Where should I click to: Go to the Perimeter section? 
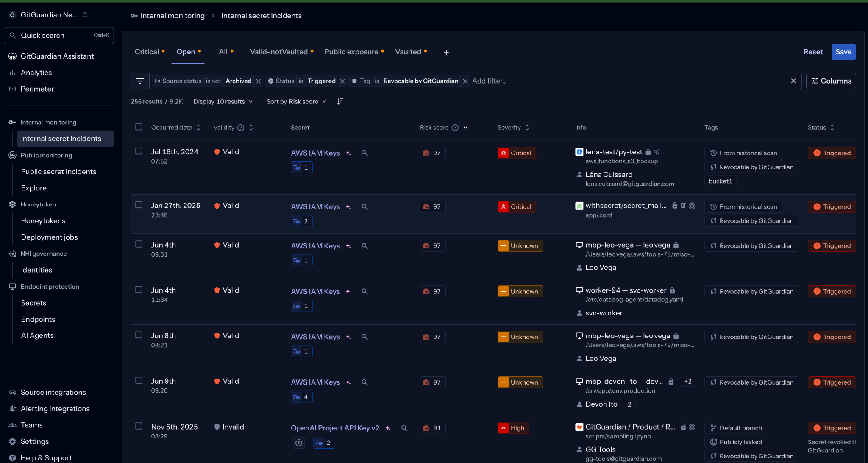[x=37, y=89]
